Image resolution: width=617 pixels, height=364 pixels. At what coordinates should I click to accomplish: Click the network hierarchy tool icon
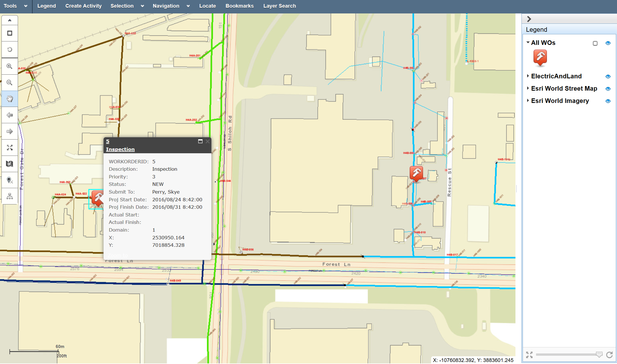pyautogui.click(x=9, y=196)
